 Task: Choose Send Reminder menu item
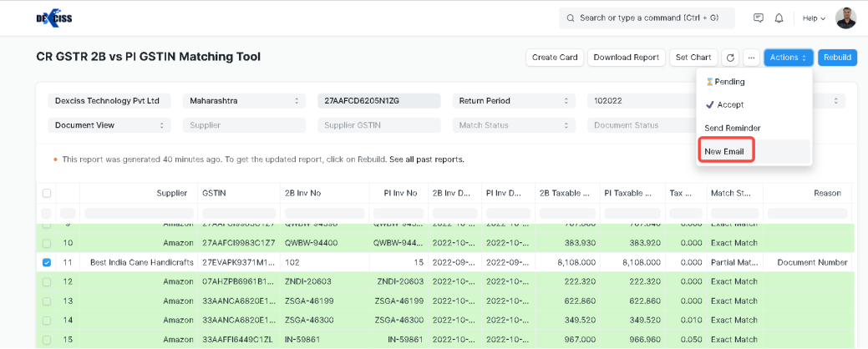(732, 128)
